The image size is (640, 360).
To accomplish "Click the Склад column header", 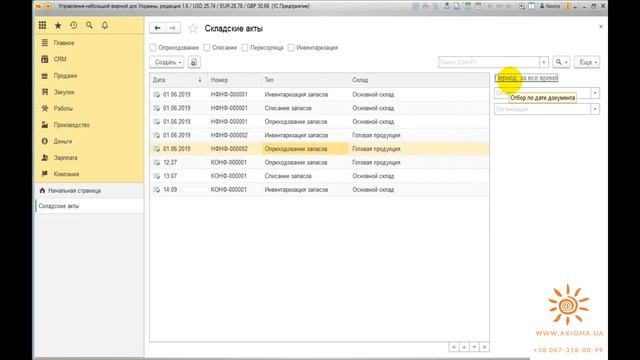I will pyautogui.click(x=419, y=80).
